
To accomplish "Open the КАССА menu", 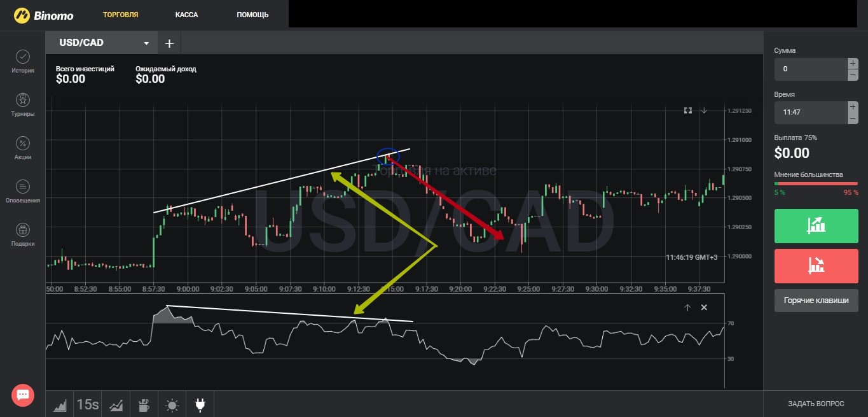I will (x=187, y=15).
